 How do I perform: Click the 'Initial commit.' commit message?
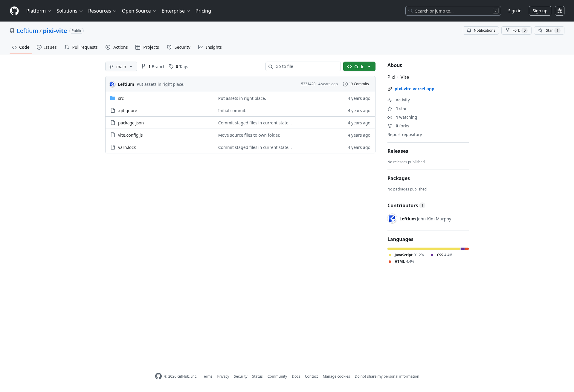(x=232, y=110)
